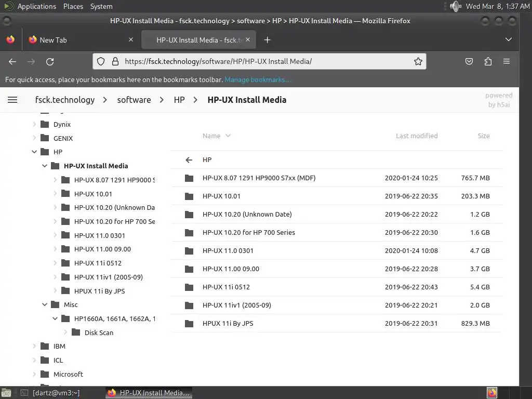
Task: Select HP-UX 11i 0512 in the tree
Action: point(98,263)
